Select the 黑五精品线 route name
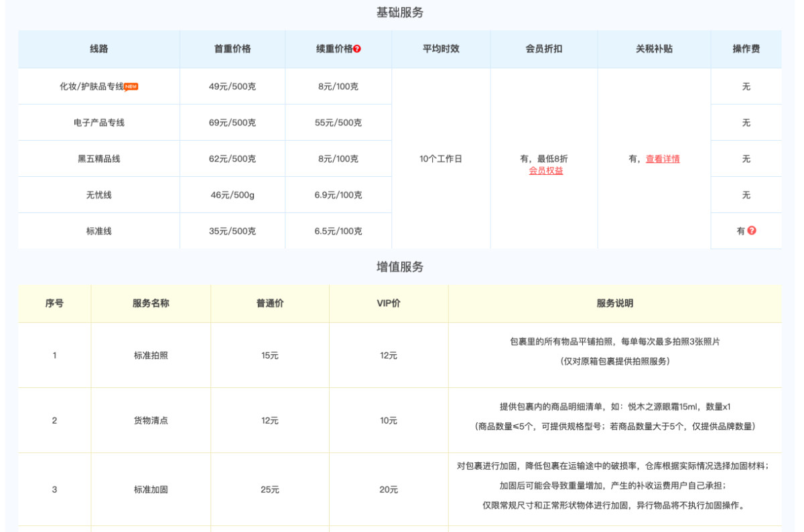This screenshot has height=532, width=804. coord(99,159)
